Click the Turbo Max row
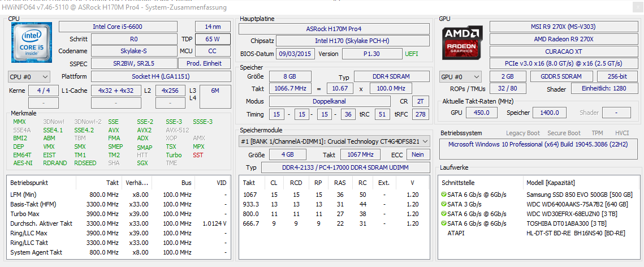 [119, 214]
